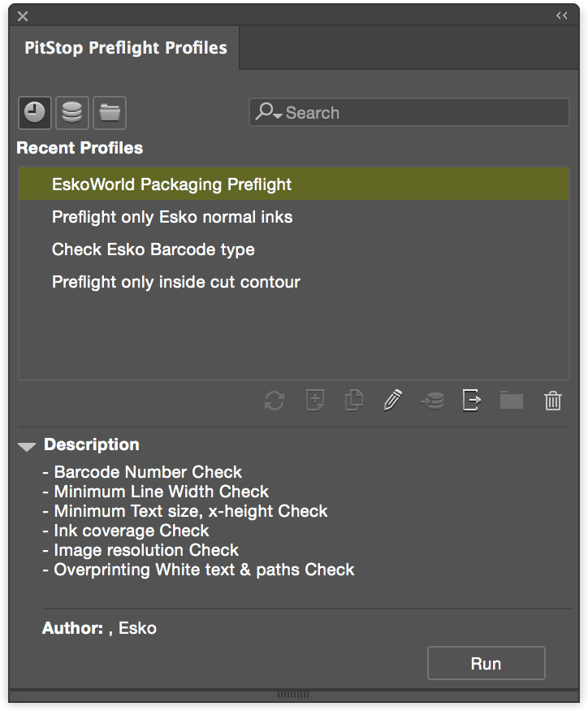Show the Recent Profiles view (clock icon)
The width and height of the screenshot is (588, 711).
(34, 112)
